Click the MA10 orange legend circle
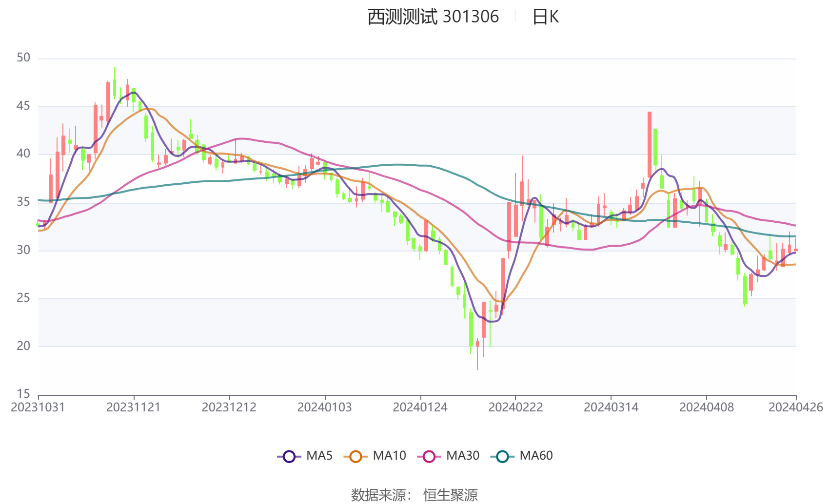Viewport: 829px width, 504px height. pyautogui.click(x=355, y=456)
